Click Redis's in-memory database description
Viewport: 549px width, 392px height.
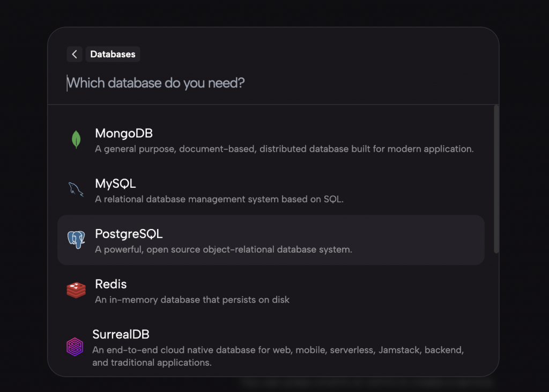[x=192, y=300]
